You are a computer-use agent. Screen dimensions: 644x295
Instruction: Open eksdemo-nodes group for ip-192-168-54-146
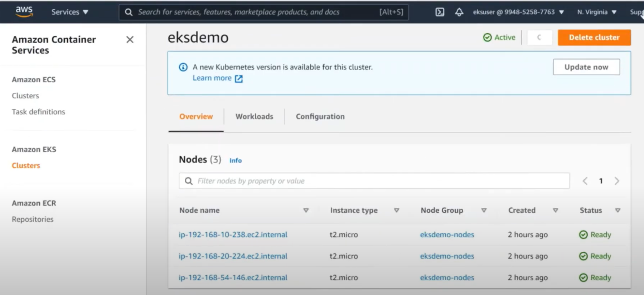click(x=447, y=277)
